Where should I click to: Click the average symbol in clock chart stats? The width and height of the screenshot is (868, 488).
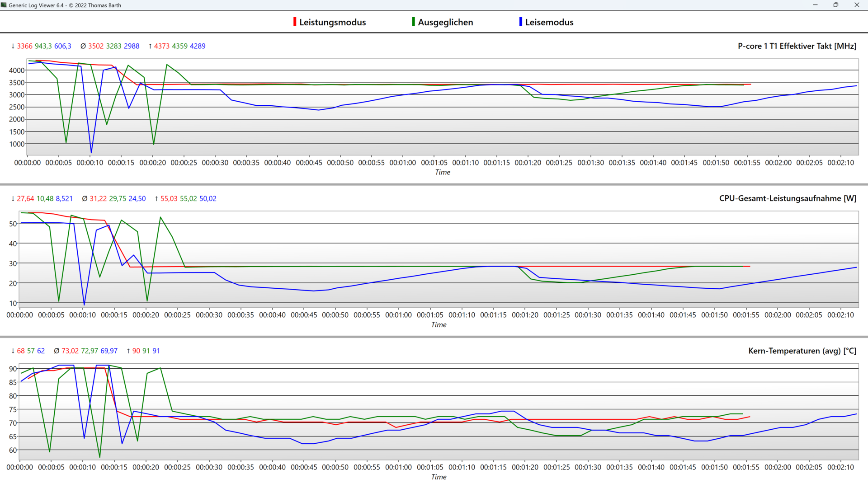coord(83,46)
